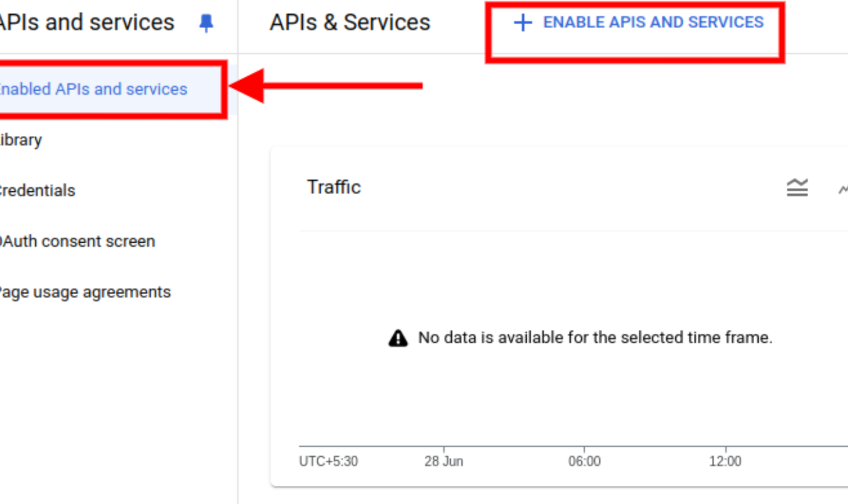Screen dimensions: 848x504
Task: Toggle the Traffic chart legend icon
Action: coord(797,188)
